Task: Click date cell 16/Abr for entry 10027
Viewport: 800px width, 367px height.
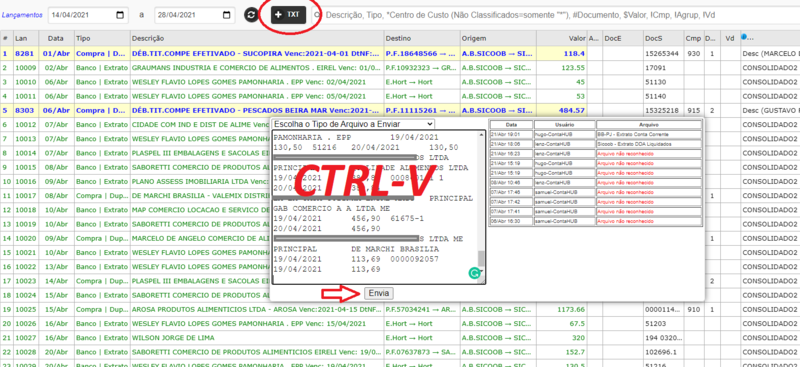Action: (x=56, y=338)
